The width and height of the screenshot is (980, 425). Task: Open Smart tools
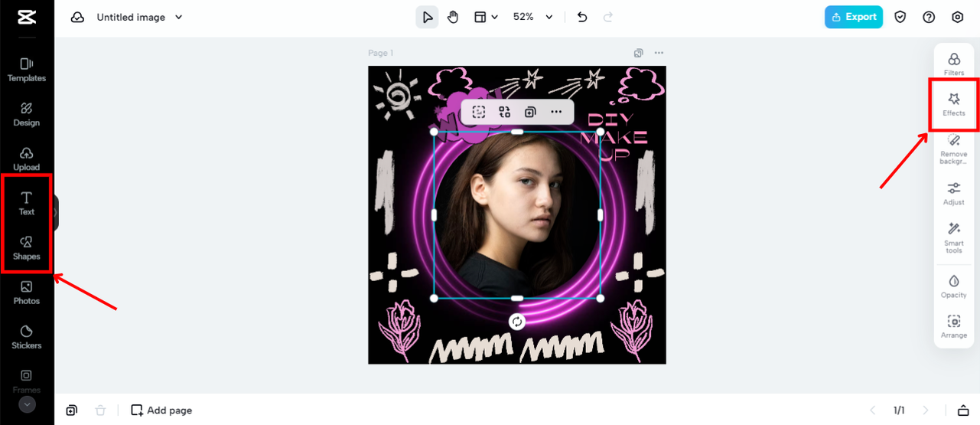point(954,238)
